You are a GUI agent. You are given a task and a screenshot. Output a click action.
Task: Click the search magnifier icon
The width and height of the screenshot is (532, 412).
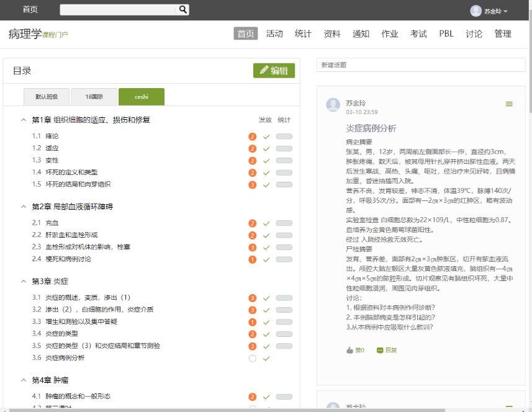pyautogui.click(x=183, y=9)
